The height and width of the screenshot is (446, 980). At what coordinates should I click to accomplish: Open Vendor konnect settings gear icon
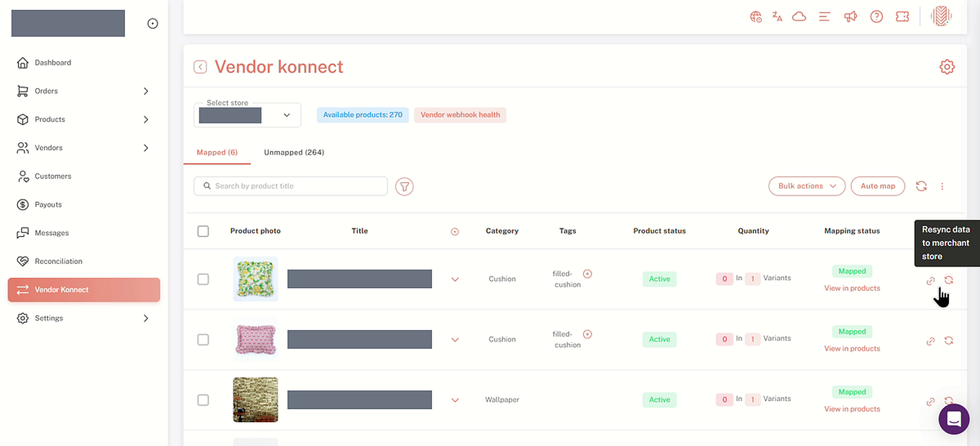(x=947, y=67)
